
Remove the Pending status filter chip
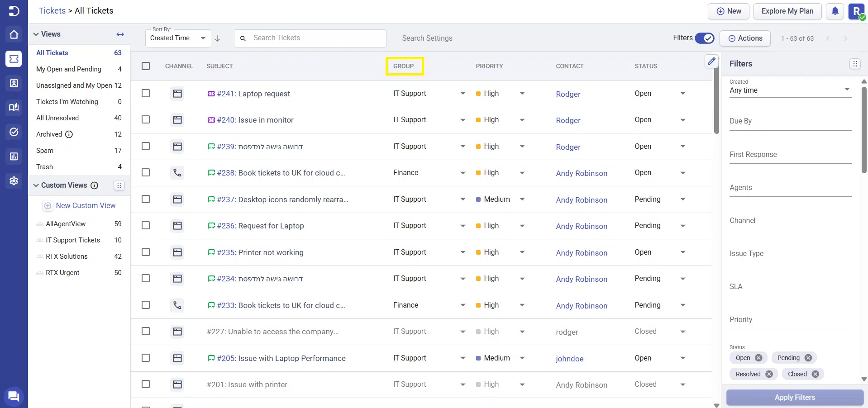808,358
